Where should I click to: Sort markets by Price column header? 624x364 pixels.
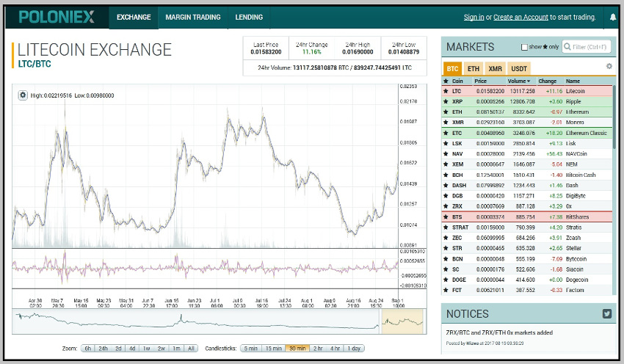click(481, 81)
